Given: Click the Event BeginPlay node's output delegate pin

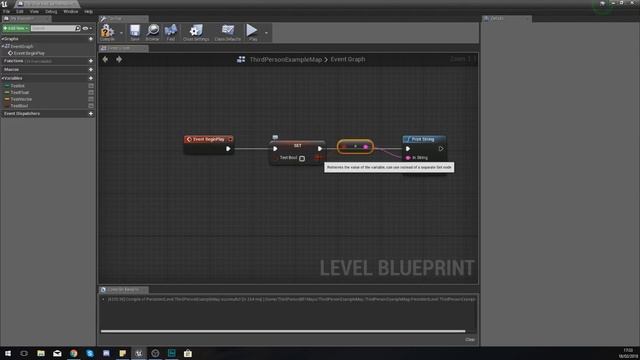Looking at the screenshot, I should (231, 139).
